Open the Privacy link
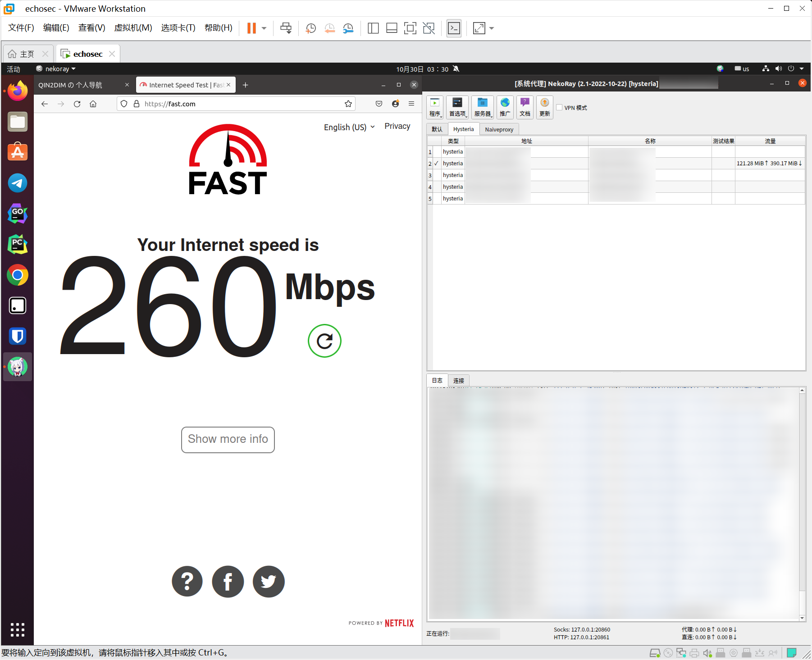Viewport: 812px width, 660px height. [x=397, y=126]
